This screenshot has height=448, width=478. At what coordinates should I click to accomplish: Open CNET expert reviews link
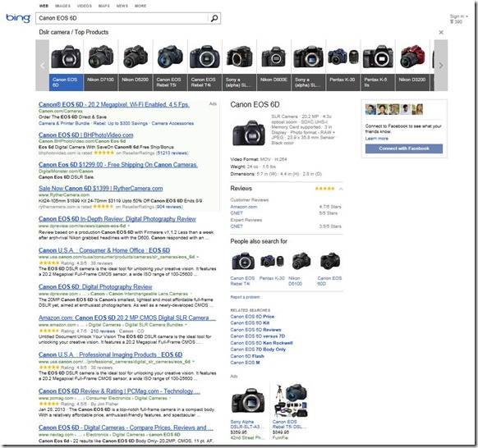coord(237,226)
